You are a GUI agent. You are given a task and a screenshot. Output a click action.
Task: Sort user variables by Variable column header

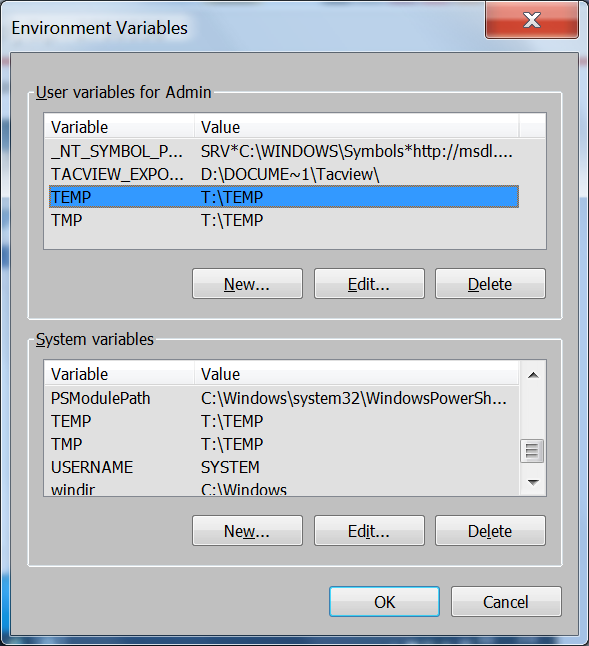coord(119,126)
